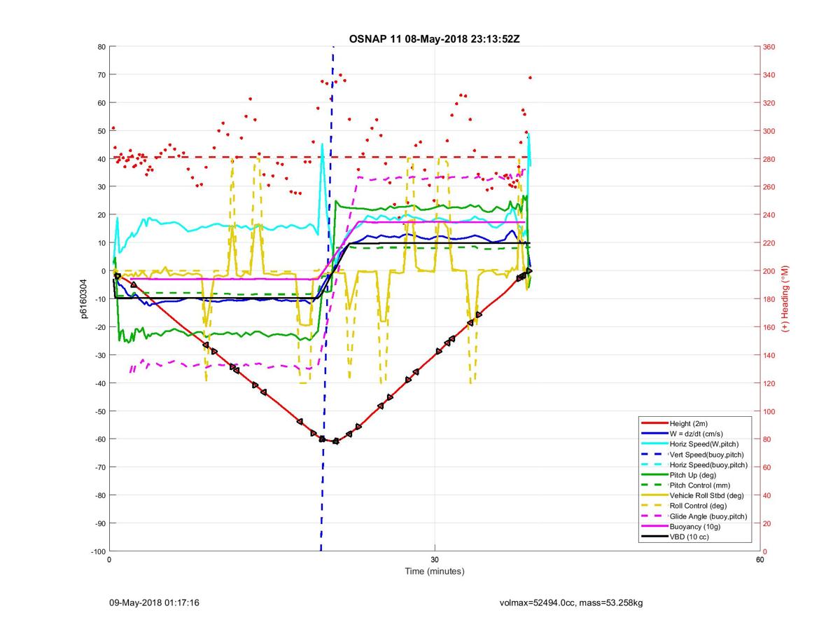The height and width of the screenshot is (620, 840).
Task: Click the 320 heading axis tick label
Action: (x=770, y=103)
